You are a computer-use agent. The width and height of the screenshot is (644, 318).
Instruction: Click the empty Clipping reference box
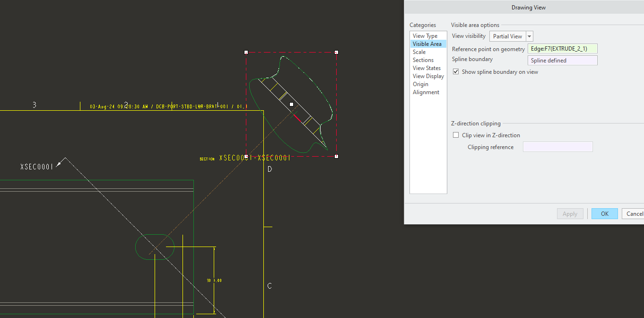[x=557, y=147]
